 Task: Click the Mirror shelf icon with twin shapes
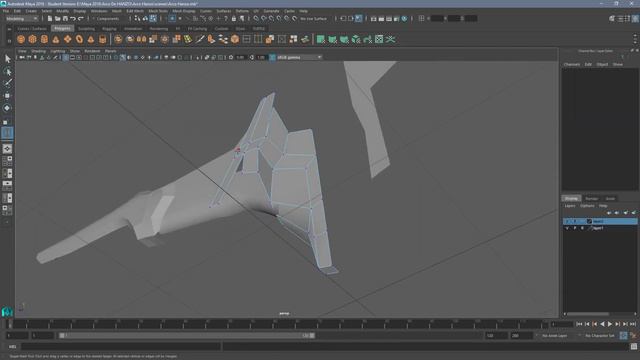click(141, 39)
